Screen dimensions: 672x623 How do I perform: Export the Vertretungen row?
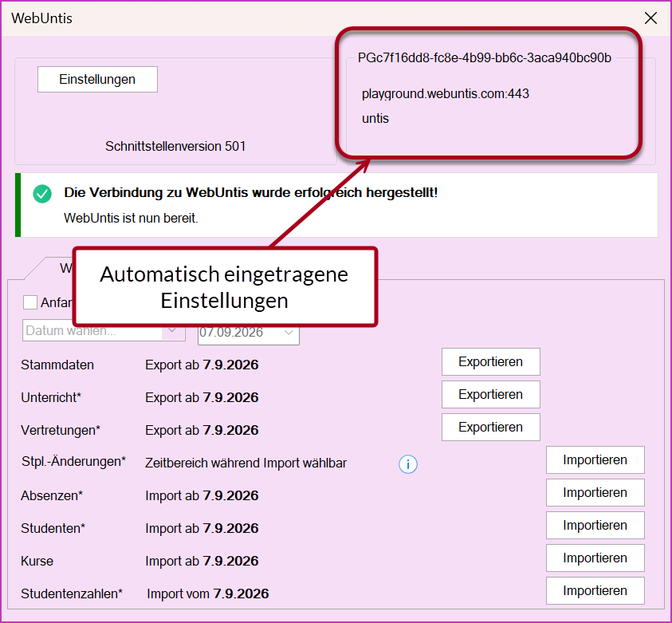pos(491,427)
